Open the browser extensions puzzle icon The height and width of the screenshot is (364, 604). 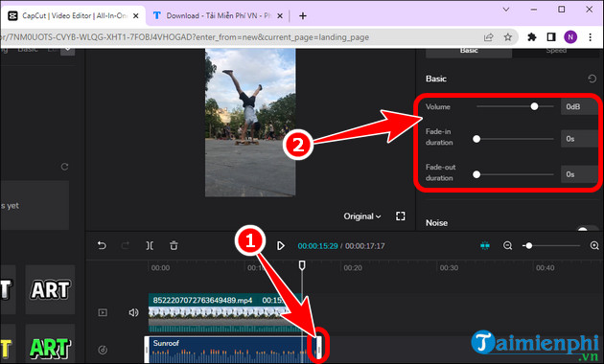click(x=531, y=37)
